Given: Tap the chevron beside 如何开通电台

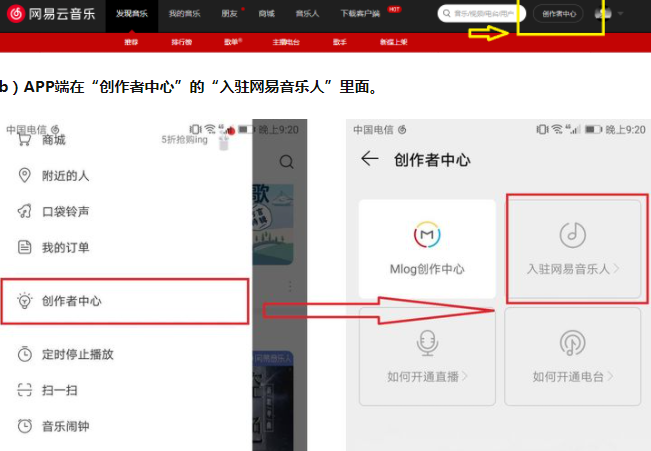Looking at the screenshot, I should pyautogui.click(x=610, y=376).
